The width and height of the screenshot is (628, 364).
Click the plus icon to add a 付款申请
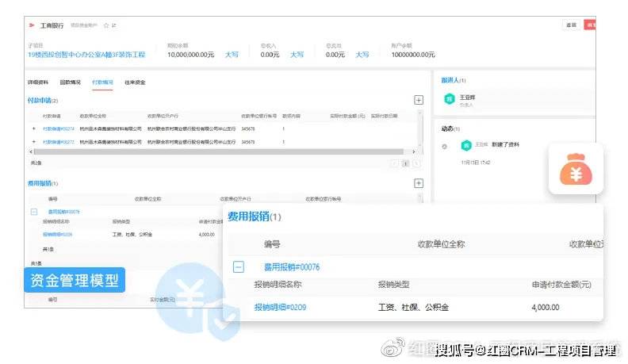pyautogui.click(x=419, y=100)
